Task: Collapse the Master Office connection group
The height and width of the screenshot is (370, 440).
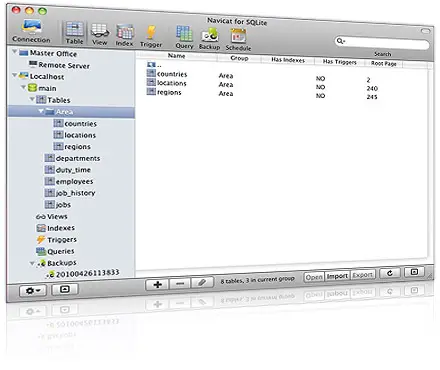Action: tap(15, 51)
